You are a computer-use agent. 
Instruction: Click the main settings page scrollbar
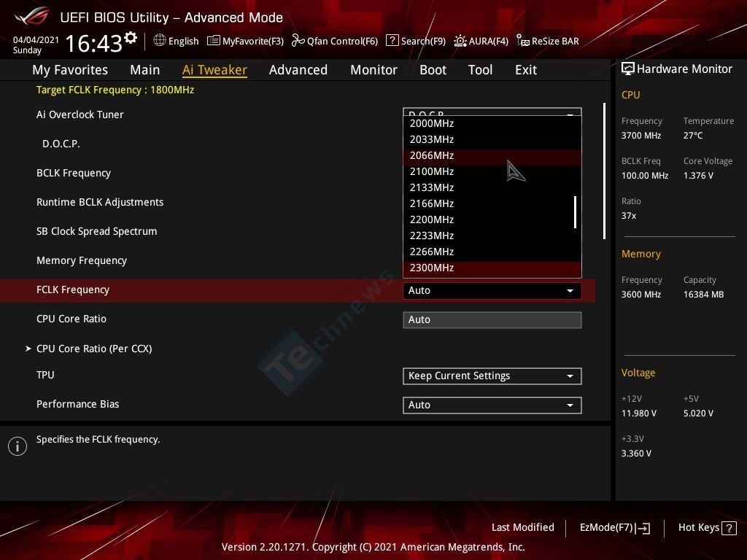604,171
